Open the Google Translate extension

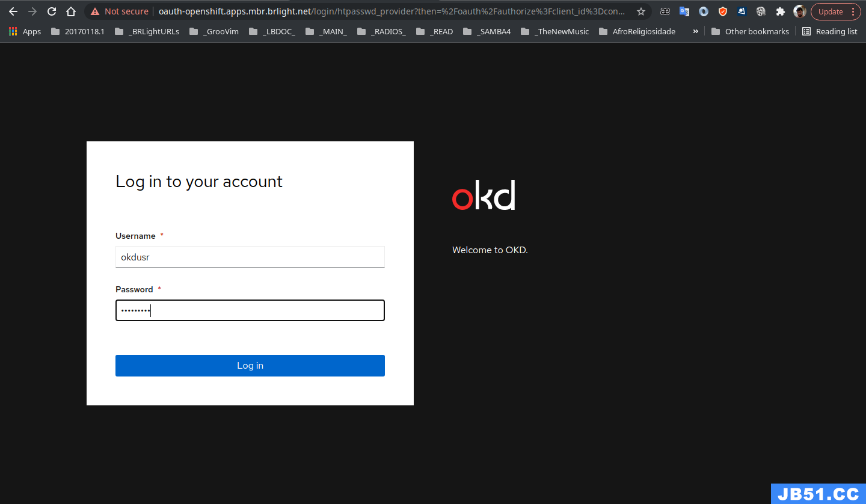point(684,11)
